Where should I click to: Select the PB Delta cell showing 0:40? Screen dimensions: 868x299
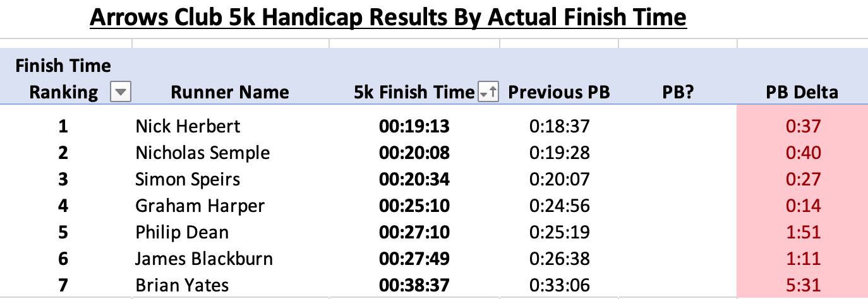(x=802, y=153)
